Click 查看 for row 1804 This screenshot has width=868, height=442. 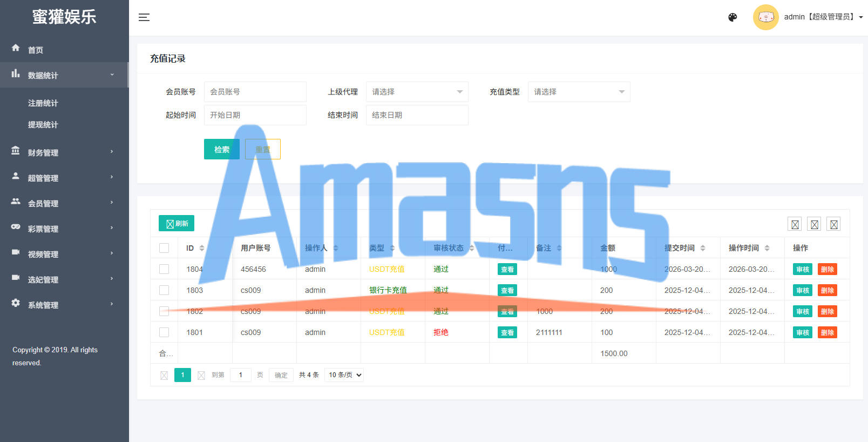[x=507, y=269]
